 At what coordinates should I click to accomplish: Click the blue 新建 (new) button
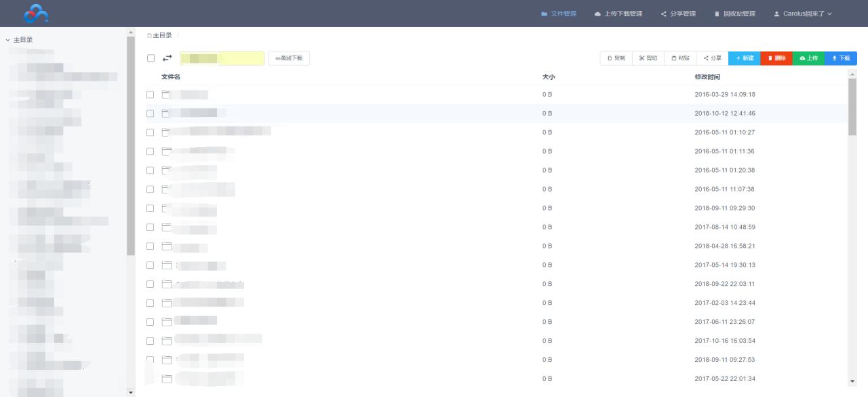(745, 58)
